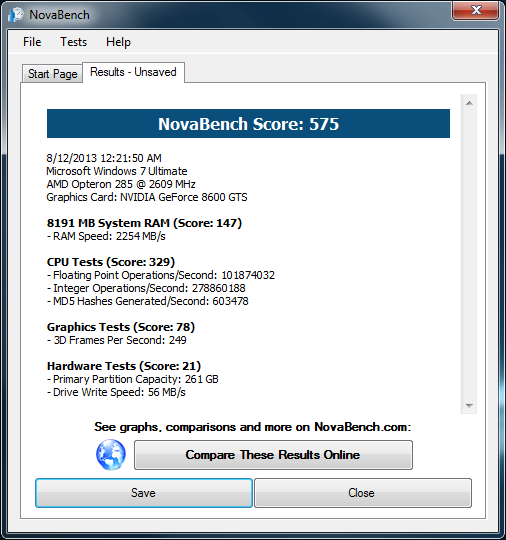Click the 8191 MB System RAM heading
Image resolution: width=506 pixels, height=540 pixels.
[x=144, y=223]
